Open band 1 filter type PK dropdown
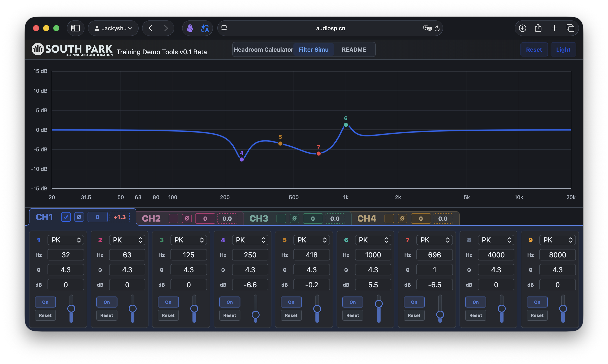 [x=66, y=240]
